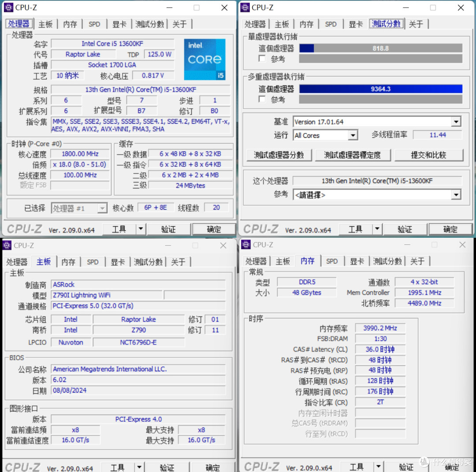Click the 測試處理器分數 button

pos(279,155)
